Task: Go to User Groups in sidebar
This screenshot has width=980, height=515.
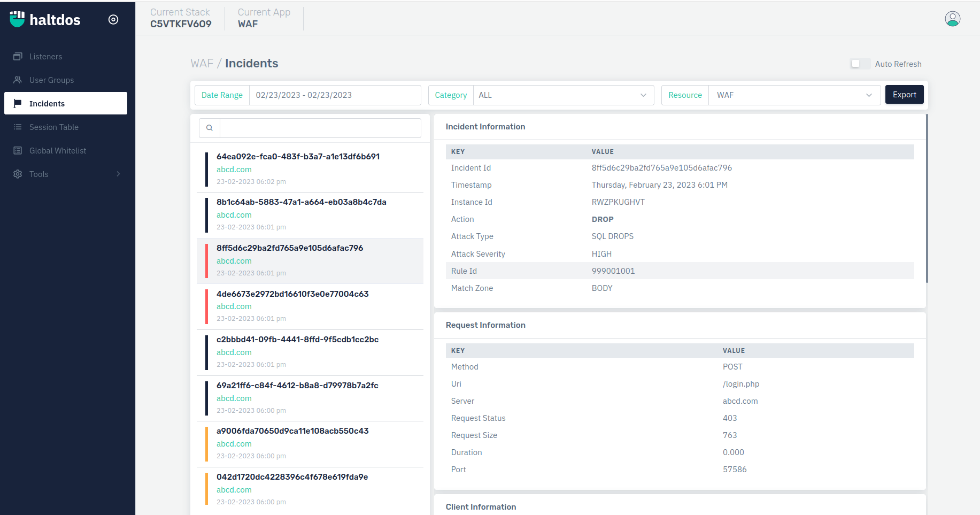Action: pyautogui.click(x=66, y=80)
